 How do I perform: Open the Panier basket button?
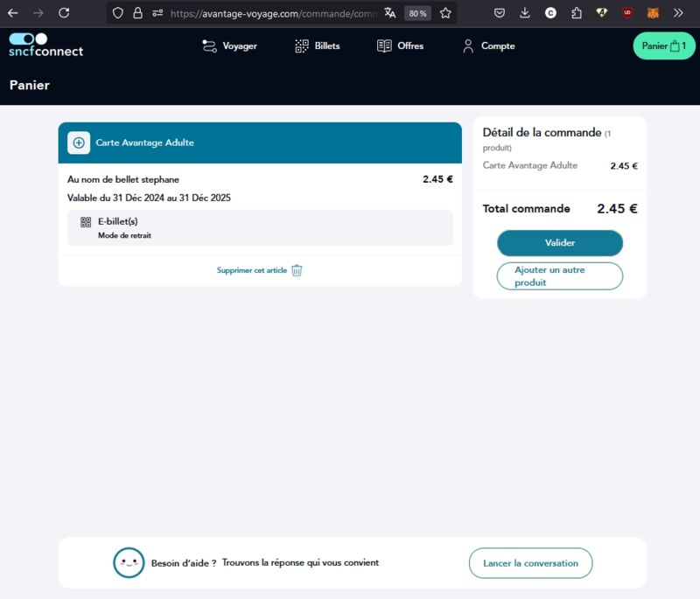point(664,46)
